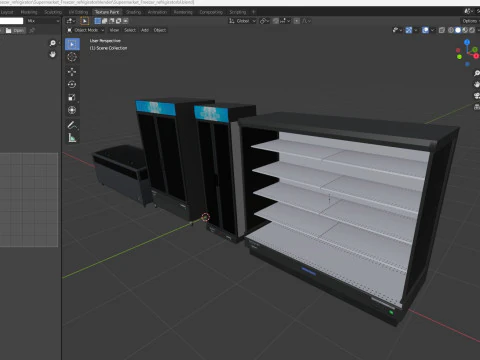Select the Scale tool
The image size is (480, 360).
click(72, 97)
